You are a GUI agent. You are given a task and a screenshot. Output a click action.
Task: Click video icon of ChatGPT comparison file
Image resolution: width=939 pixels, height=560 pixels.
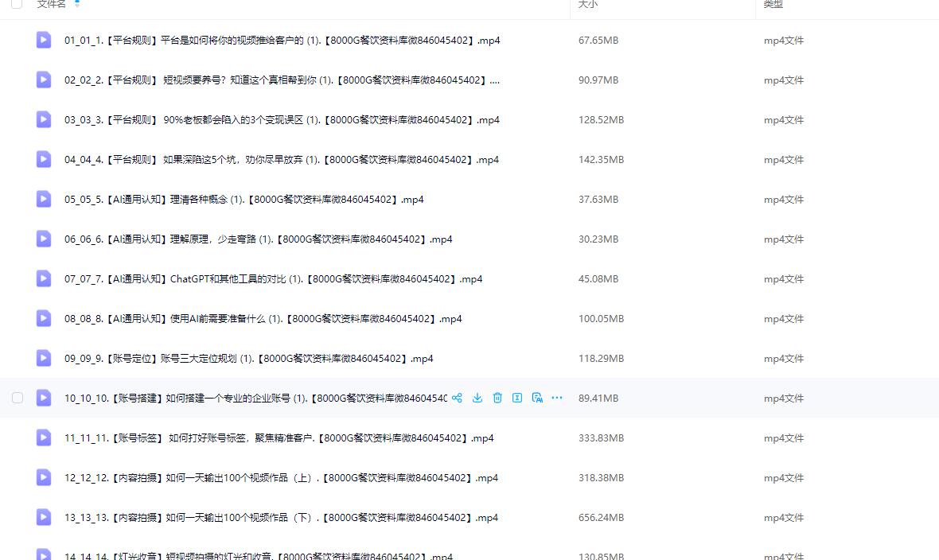[x=44, y=278]
